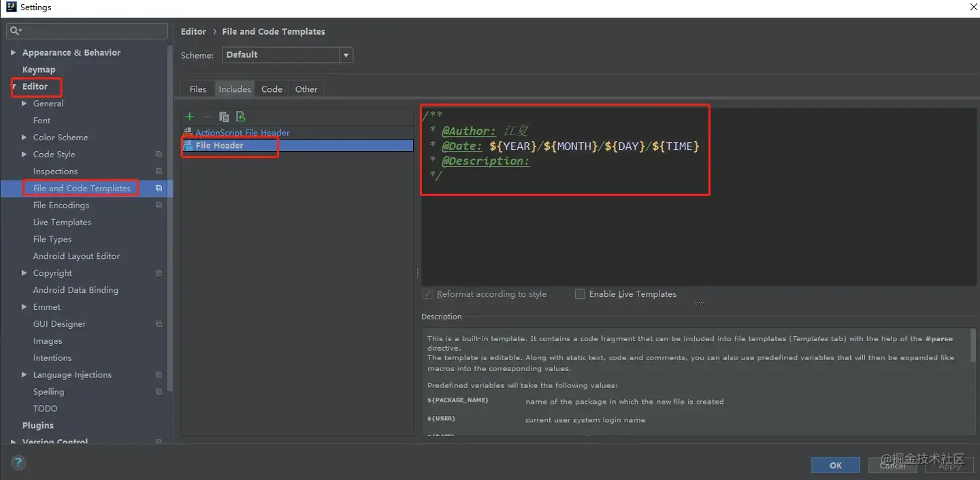Switch to the Code tab
The height and width of the screenshot is (480, 980).
pyautogui.click(x=272, y=89)
